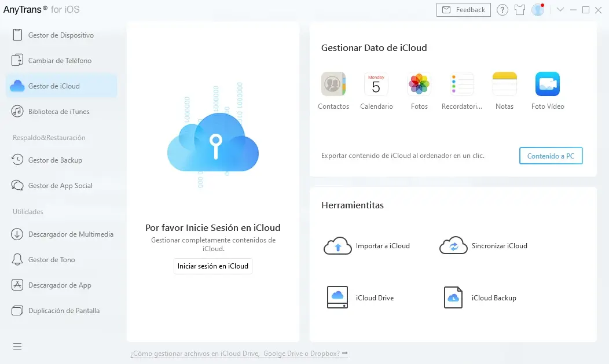Select the Fotos flower icon

tap(419, 84)
